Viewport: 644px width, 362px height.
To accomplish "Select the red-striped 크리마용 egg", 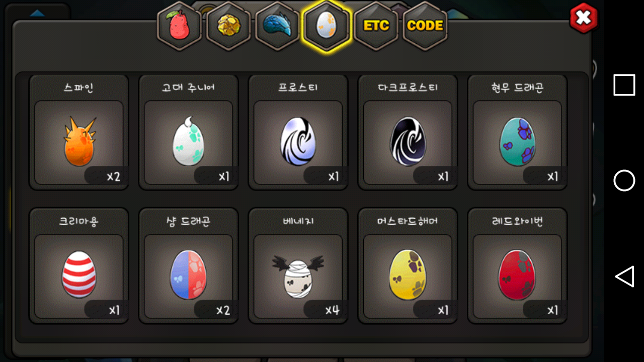I will click(79, 266).
